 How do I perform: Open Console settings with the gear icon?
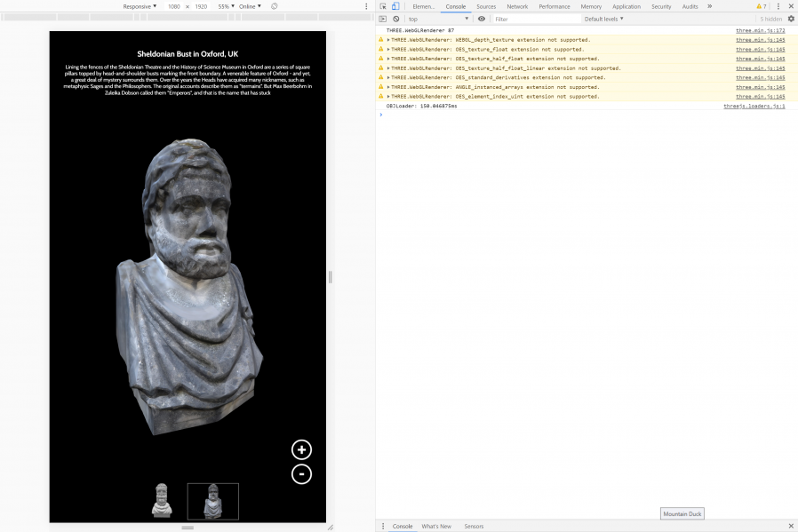[791, 19]
